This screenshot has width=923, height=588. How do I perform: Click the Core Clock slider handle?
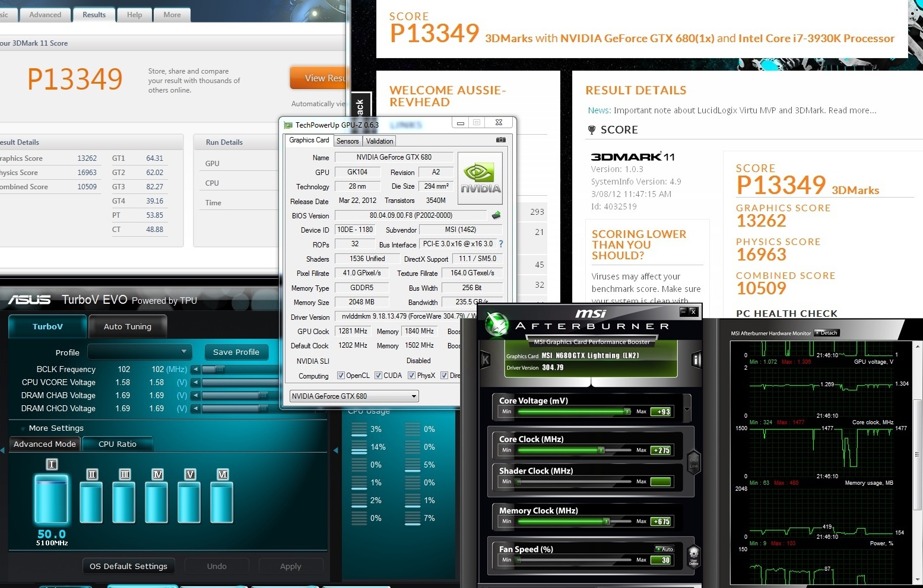(601, 450)
